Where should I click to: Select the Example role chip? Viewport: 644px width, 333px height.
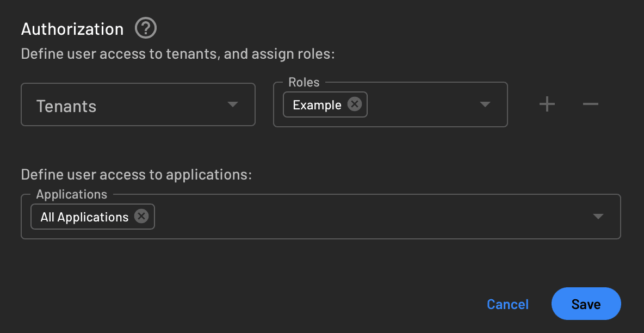tap(318, 104)
